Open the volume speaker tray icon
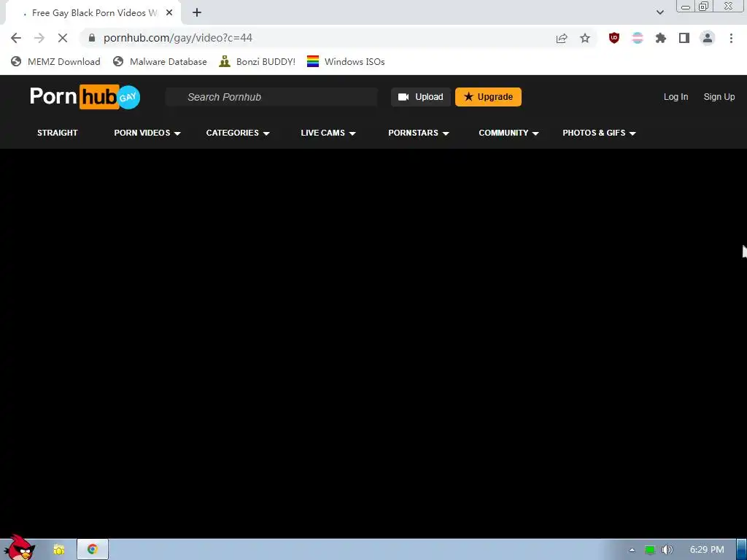This screenshot has height=560, width=747. pyautogui.click(x=667, y=550)
